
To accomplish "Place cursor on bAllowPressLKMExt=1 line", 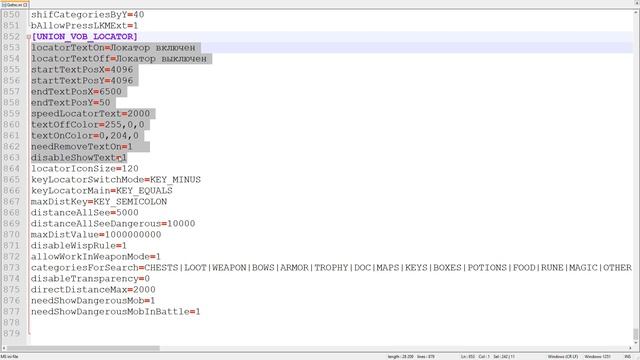I will coord(84,26).
